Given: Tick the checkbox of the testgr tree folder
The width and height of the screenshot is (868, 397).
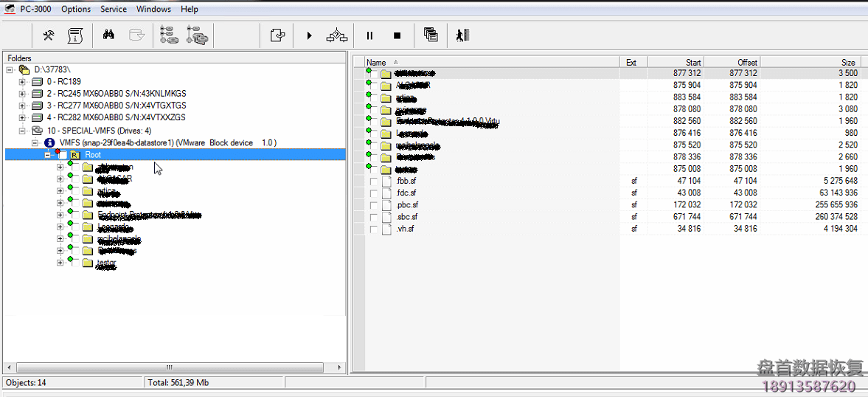Looking at the screenshot, I should coord(77,263).
